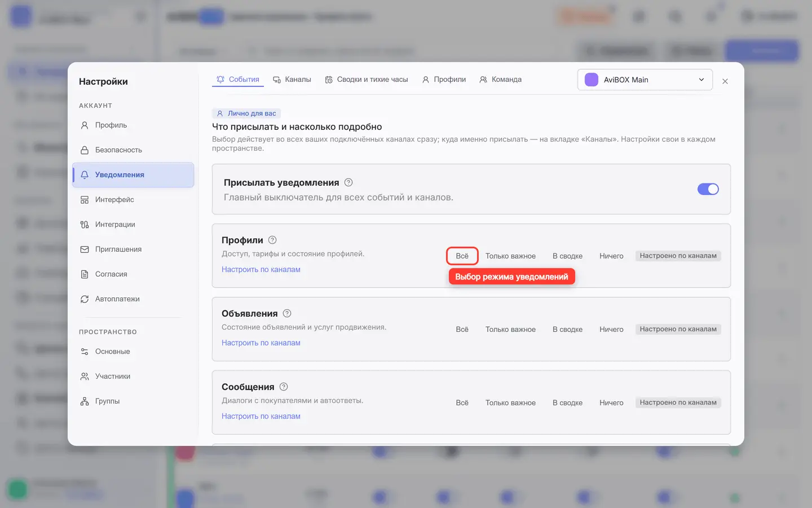Select Всё for Объявления notifications
The image size is (812, 508).
pyautogui.click(x=462, y=329)
